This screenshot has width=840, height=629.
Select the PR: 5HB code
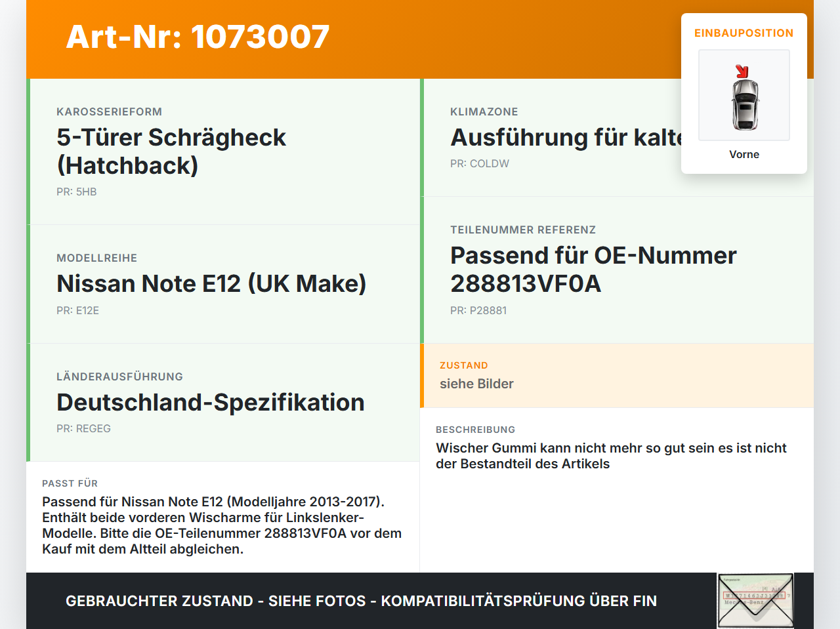tap(77, 192)
